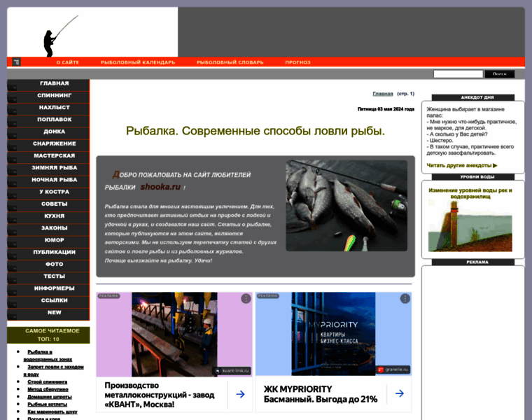Click the КВАНТ factory ad image

click(174, 334)
